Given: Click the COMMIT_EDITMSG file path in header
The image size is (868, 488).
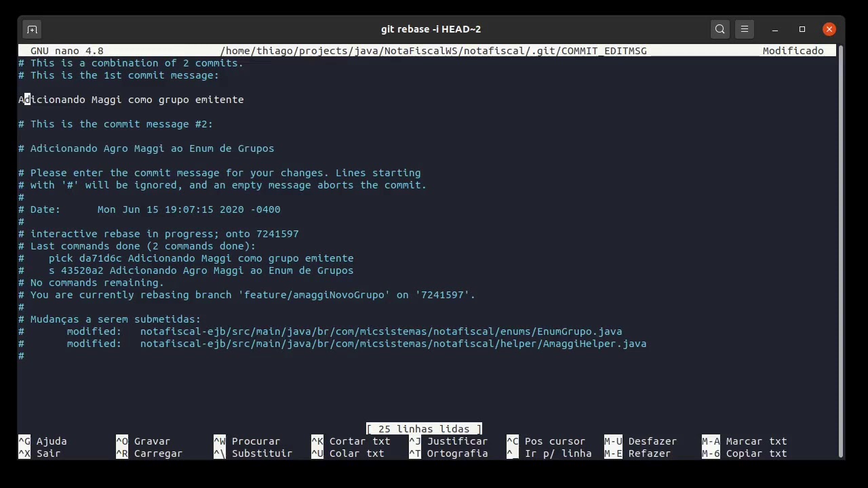Looking at the screenshot, I should (433, 51).
